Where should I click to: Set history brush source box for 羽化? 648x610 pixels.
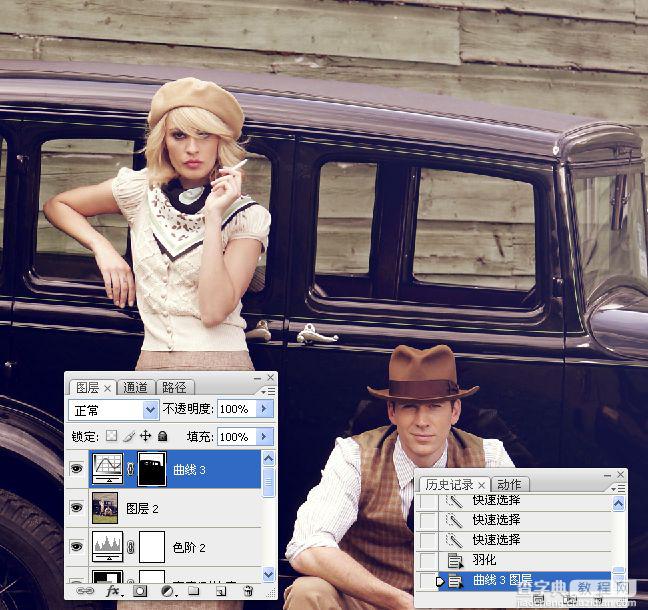tap(428, 561)
